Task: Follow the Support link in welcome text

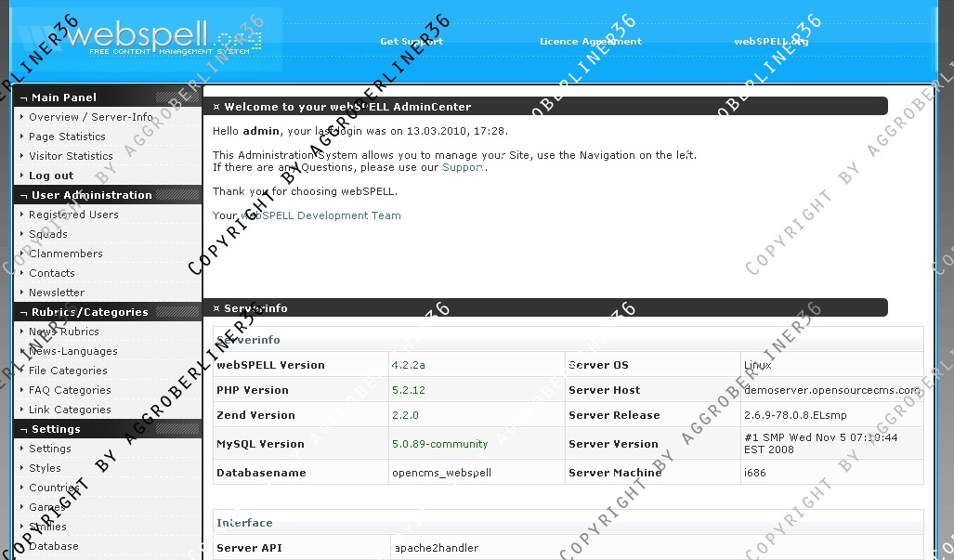Action: (464, 167)
